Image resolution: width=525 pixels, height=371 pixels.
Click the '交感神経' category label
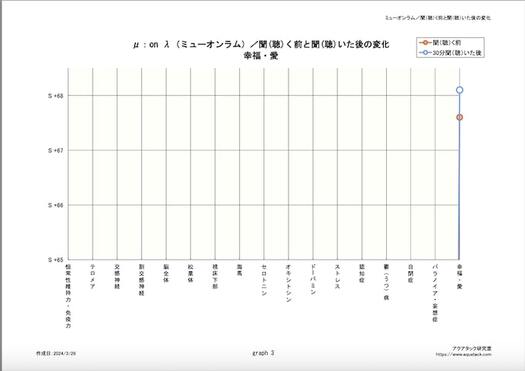117,277
